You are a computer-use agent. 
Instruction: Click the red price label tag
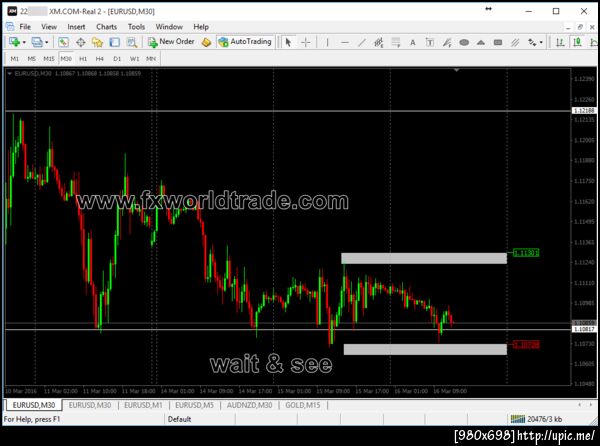tap(526, 345)
